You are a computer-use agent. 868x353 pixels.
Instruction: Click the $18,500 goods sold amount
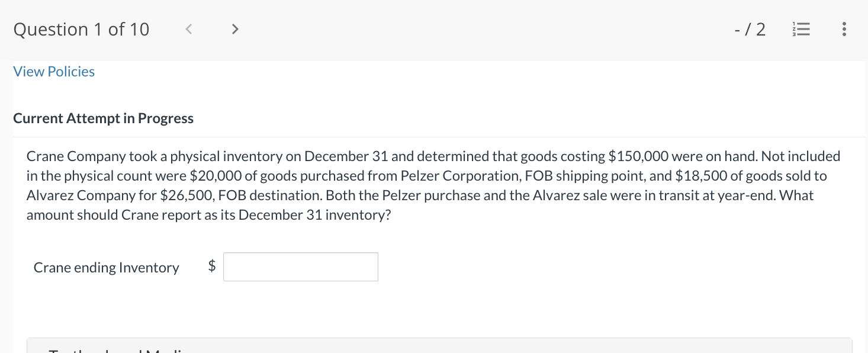[x=699, y=176]
